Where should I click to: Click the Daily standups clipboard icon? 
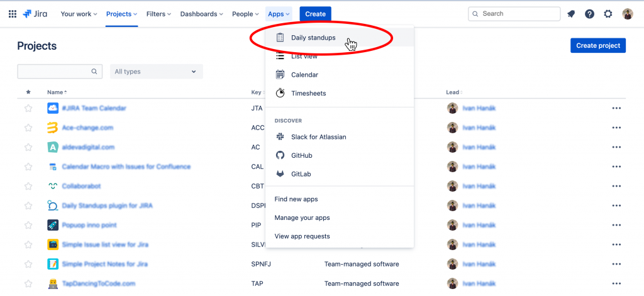pyautogui.click(x=280, y=38)
